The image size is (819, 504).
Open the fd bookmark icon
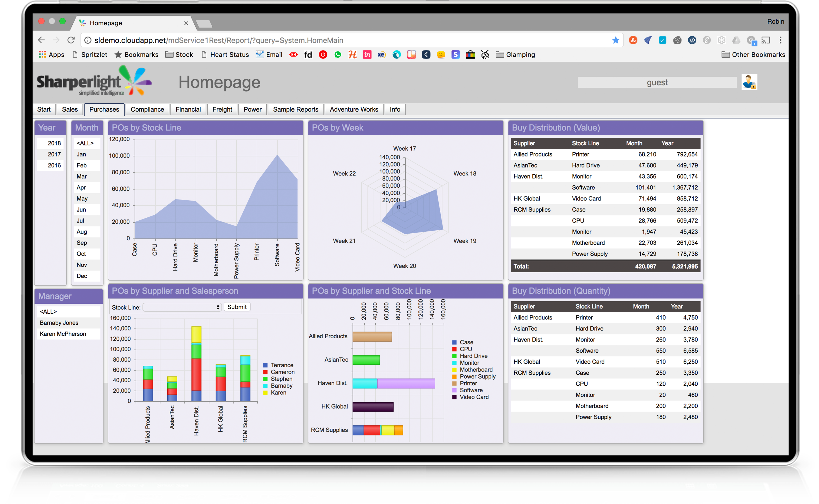coord(308,55)
